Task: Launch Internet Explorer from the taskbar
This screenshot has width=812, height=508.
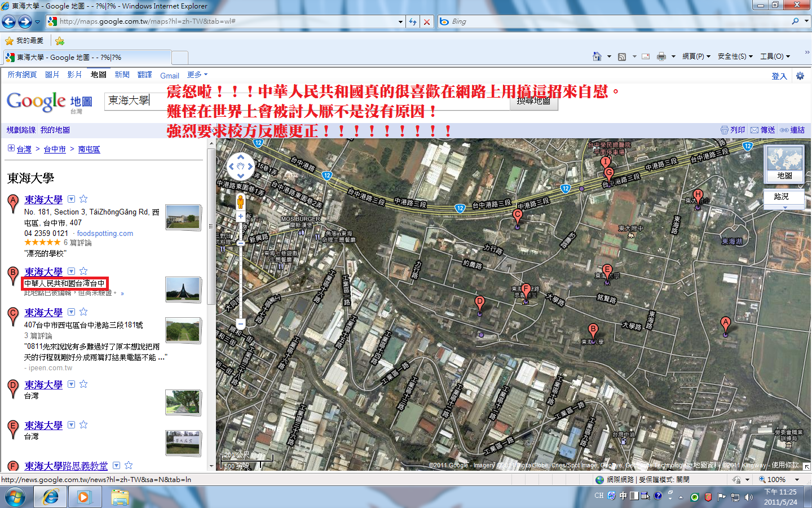Action: (x=51, y=497)
